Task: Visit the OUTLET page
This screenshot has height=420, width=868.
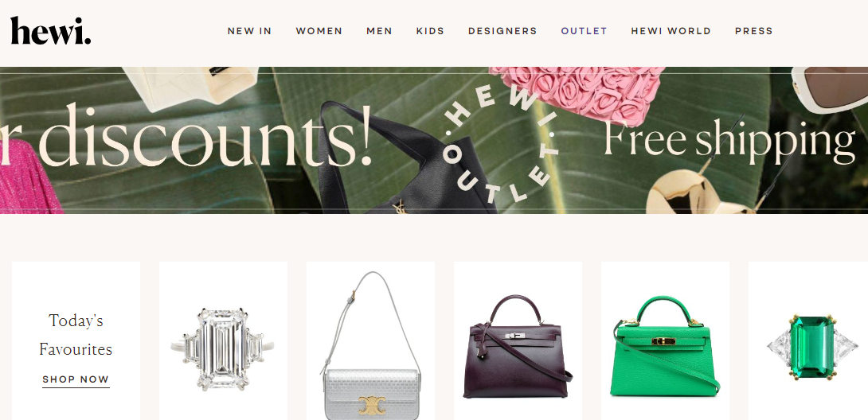Action: tap(584, 31)
